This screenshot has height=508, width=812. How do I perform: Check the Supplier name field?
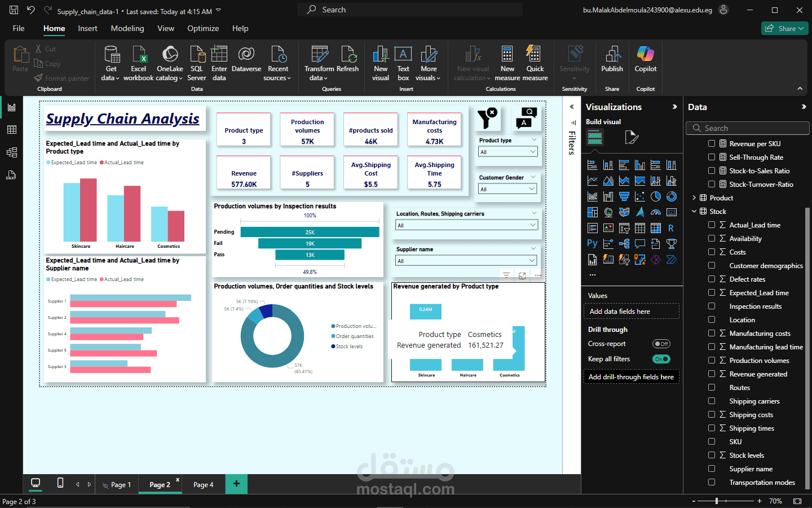[x=712, y=469]
